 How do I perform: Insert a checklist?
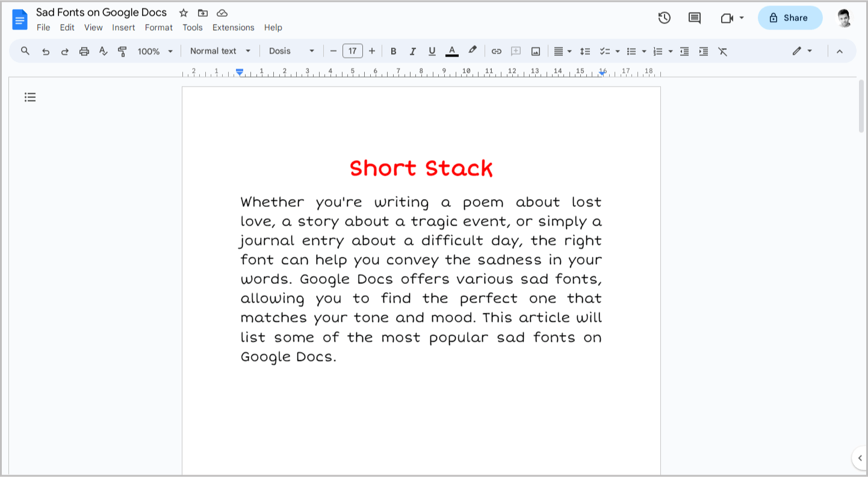pyautogui.click(x=605, y=52)
